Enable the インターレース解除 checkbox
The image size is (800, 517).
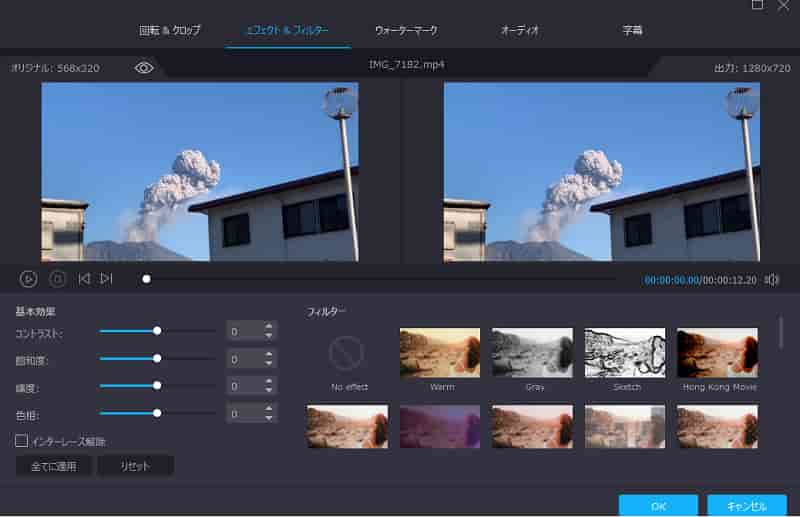coord(21,440)
